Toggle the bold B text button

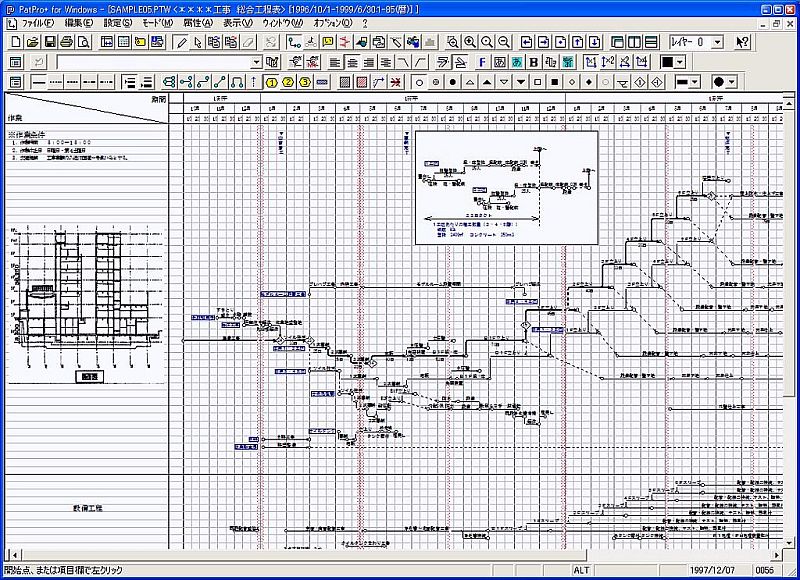tap(534, 62)
